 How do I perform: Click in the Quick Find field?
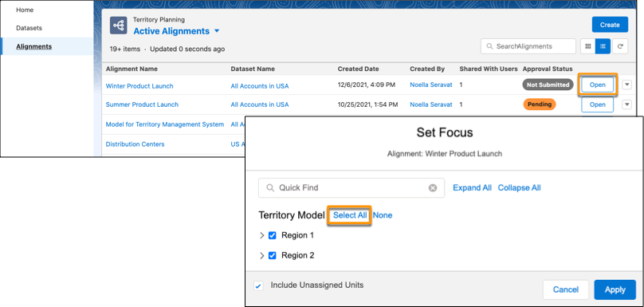[351, 188]
